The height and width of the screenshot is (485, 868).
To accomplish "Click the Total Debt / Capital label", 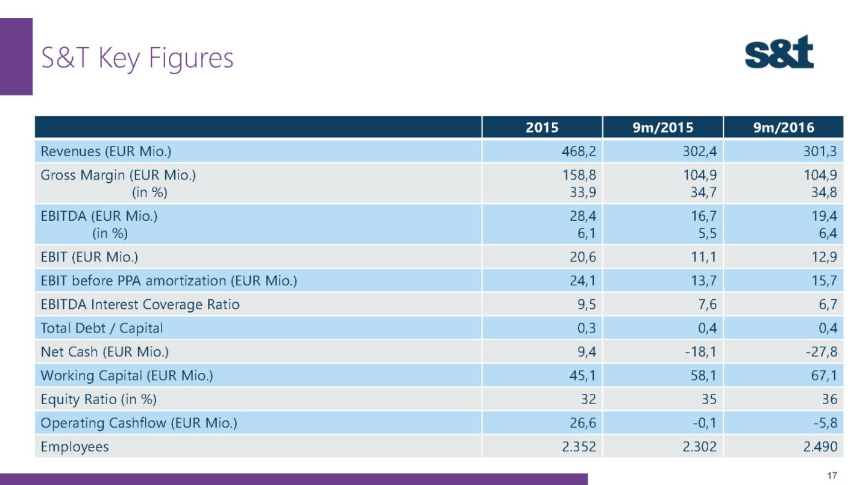I will [x=101, y=328].
